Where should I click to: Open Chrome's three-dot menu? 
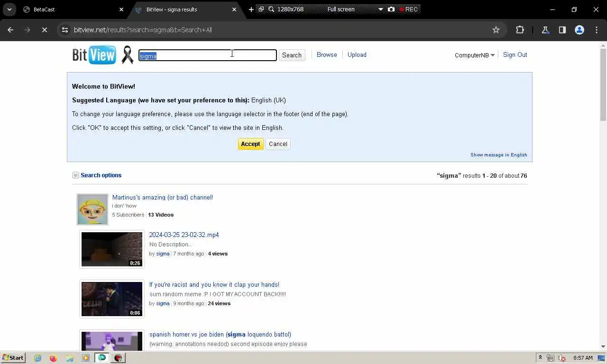(596, 30)
